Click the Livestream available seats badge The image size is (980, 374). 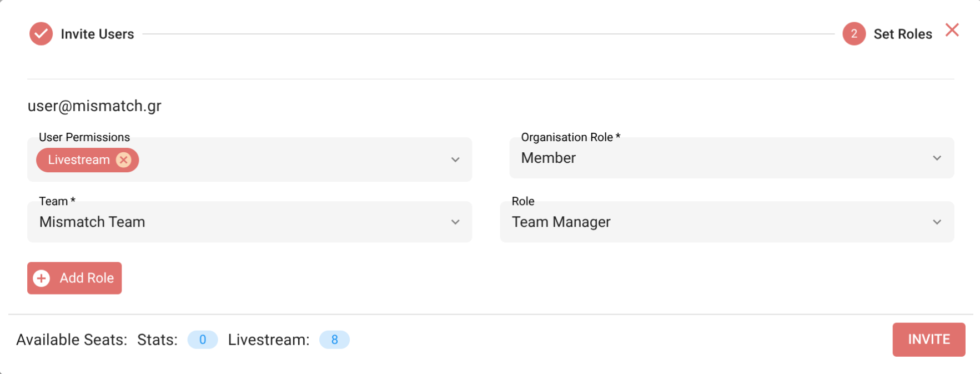click(334, 340)
